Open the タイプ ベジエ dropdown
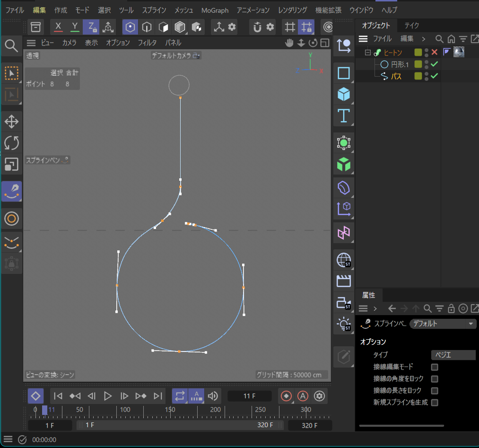479x448 pixels. [x=453, y=355]
